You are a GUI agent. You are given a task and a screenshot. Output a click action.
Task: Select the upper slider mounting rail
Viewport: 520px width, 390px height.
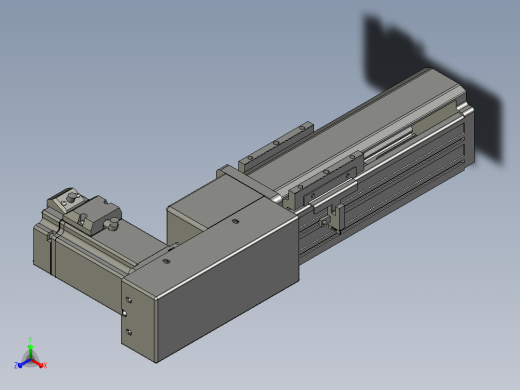coord(276,146)
